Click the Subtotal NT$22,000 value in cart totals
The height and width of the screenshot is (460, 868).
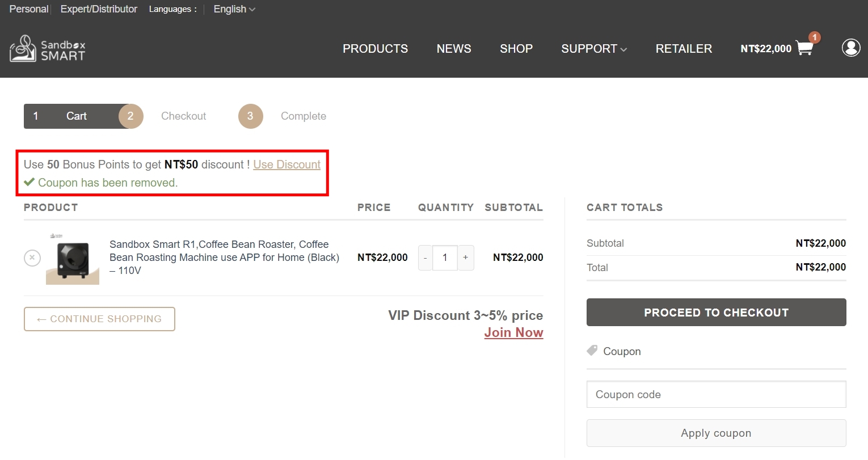[x=820, y=243]
